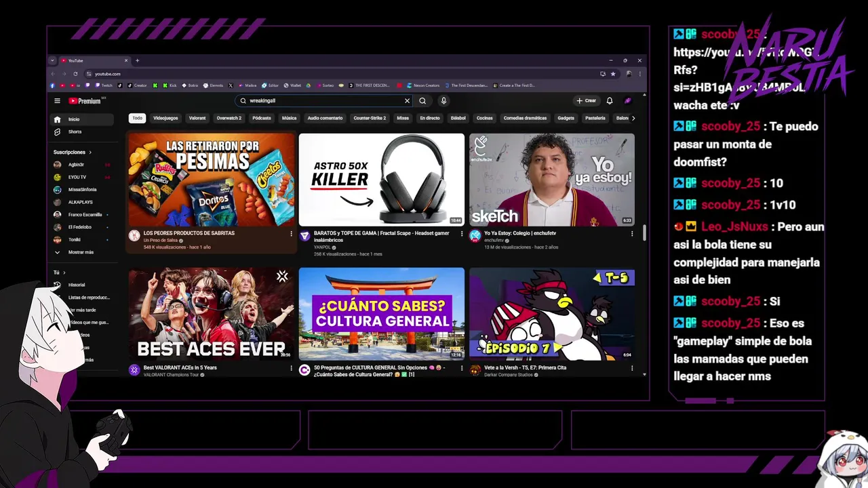Expand the Tú section chevron

pos(64,272)
